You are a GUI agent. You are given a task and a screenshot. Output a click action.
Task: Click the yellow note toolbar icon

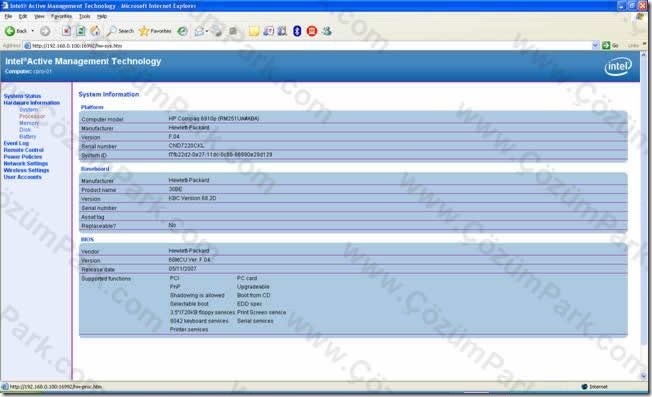[254, 31]
